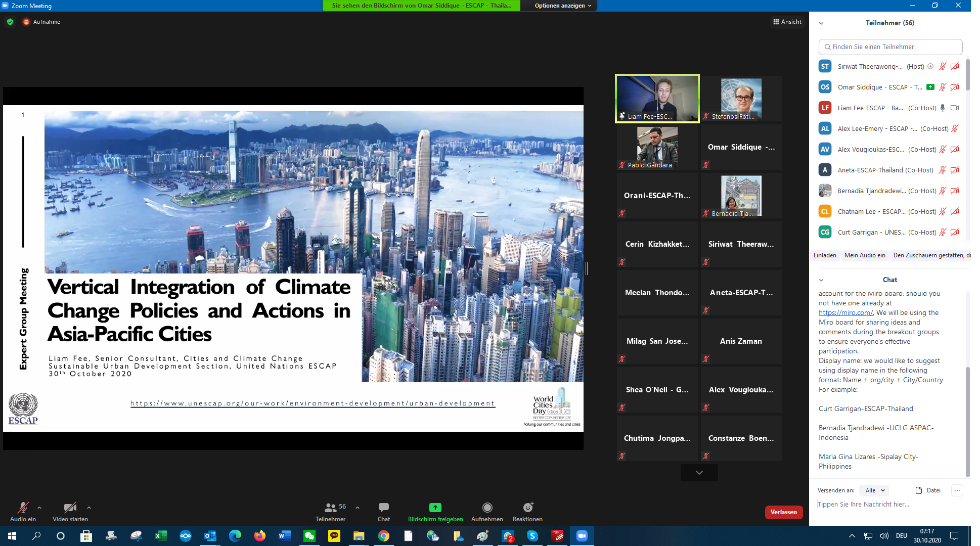Unmute with the Audio ein microphone

click(x=23, y=508)
